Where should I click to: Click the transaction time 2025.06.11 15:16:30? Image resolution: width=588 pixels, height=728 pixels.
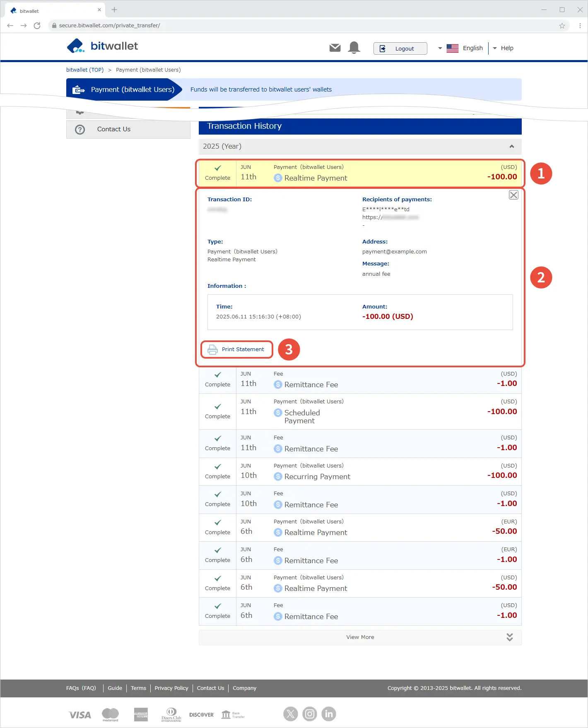pos(258,317)
